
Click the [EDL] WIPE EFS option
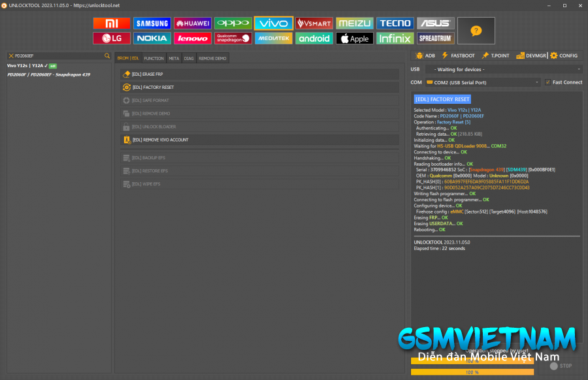tap(259, 184)
